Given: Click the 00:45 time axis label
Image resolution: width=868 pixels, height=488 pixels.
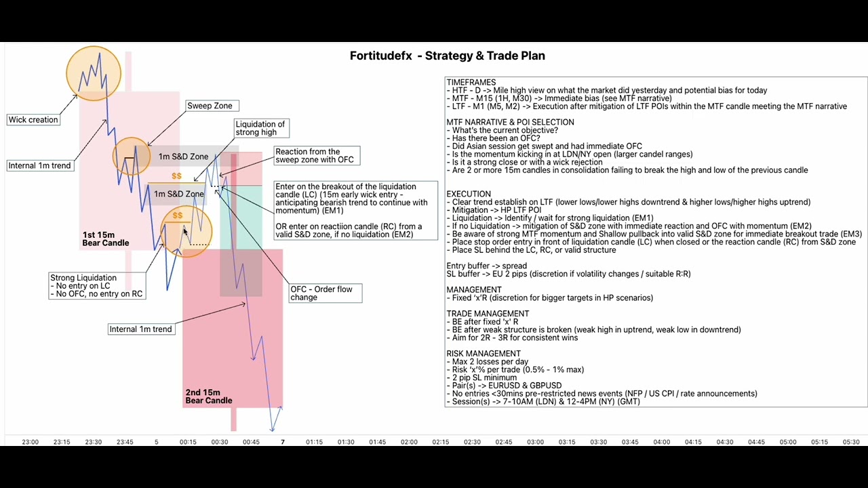Looking at the screenshot, I should [251, 442].
